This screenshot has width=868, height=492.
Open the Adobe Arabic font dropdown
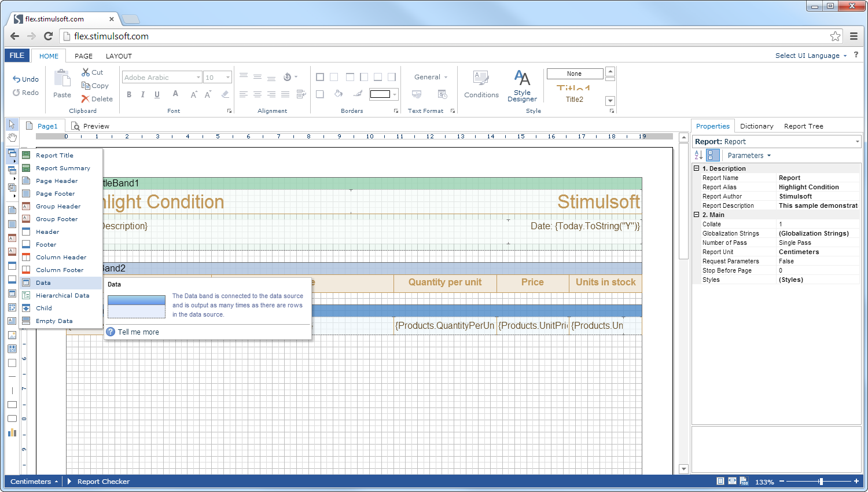(198, 78)
